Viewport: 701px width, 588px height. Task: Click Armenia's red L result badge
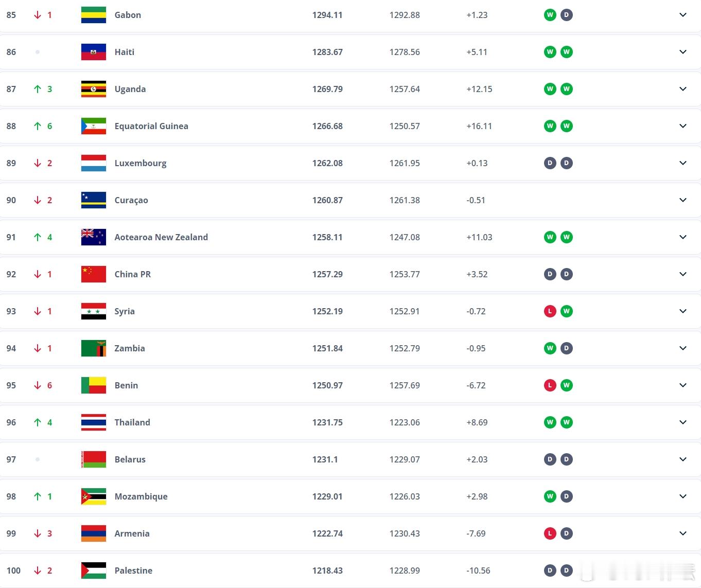click(550, 533)
